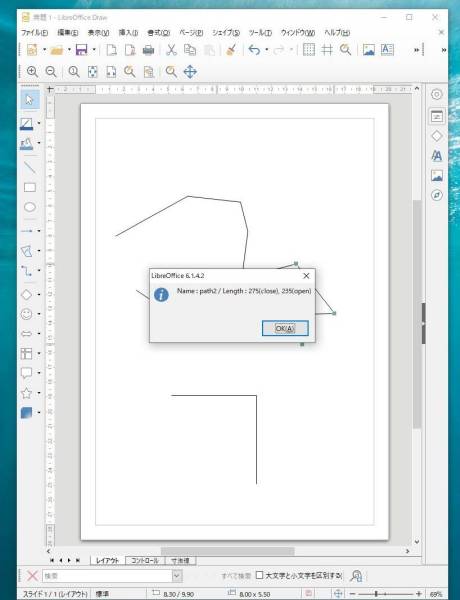Click the Copy icon
The height and width of the screenshot is (600, 460).
coord(190,50)
